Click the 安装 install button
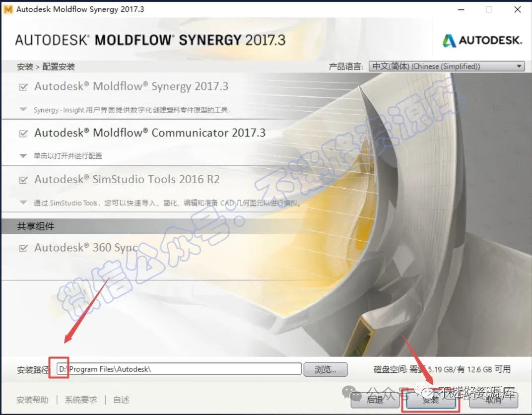This screenshot has height=415, width=532. (x=431, y=400)
